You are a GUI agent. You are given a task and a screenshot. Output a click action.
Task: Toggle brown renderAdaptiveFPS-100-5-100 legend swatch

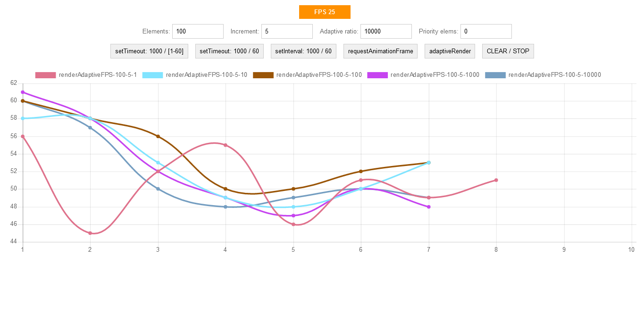click(263, 75)
